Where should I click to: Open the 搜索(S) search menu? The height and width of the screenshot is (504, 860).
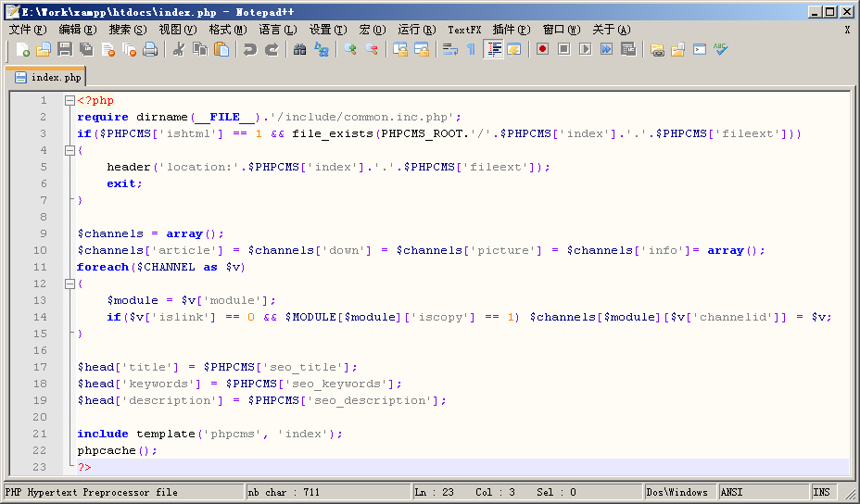tap(127, 30)
